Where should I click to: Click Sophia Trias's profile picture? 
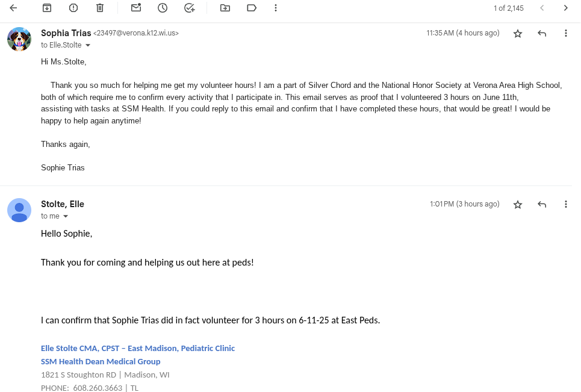coord(19,39)
